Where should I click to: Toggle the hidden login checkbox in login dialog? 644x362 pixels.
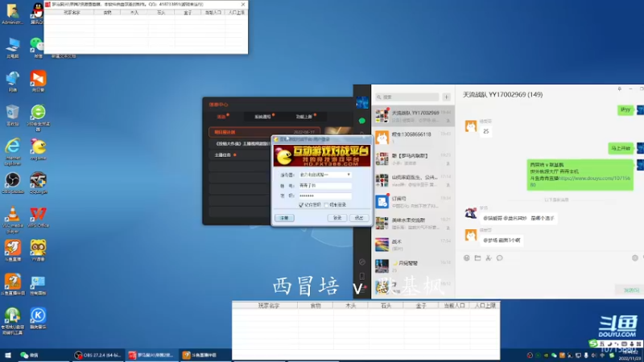coord(327,205)
